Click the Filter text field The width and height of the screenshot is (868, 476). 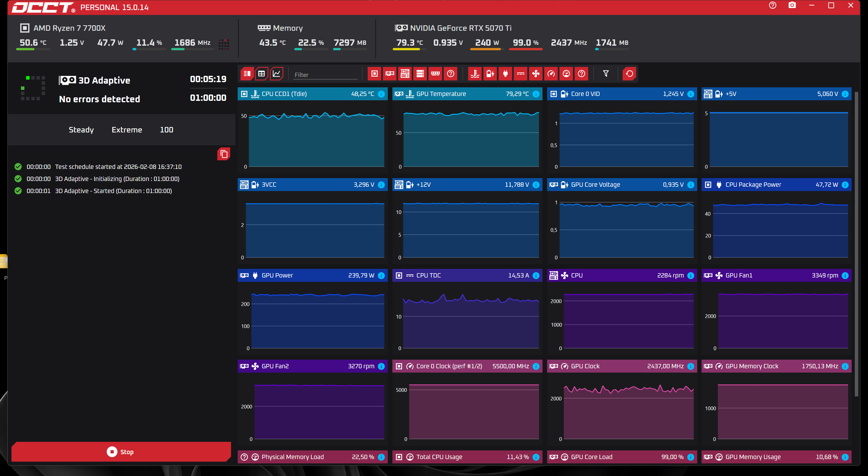(x=325, y=74)
